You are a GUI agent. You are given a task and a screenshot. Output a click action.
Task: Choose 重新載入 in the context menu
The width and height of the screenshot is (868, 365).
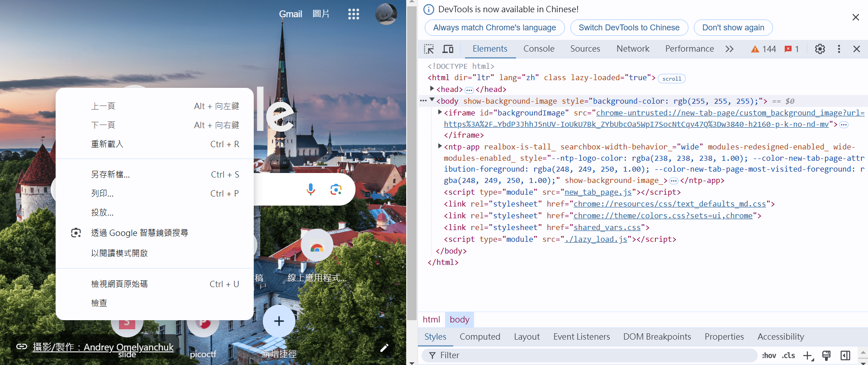point(155,144)
